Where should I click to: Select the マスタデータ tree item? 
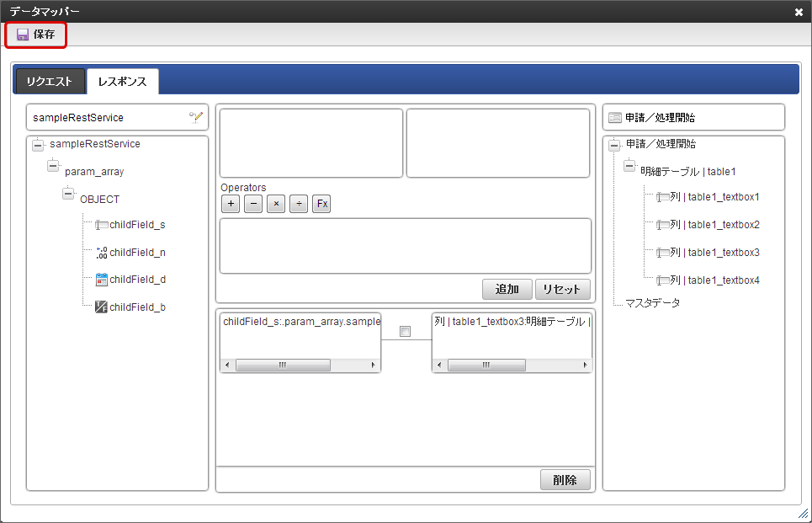pyautogui.click(x=652, y=303)
